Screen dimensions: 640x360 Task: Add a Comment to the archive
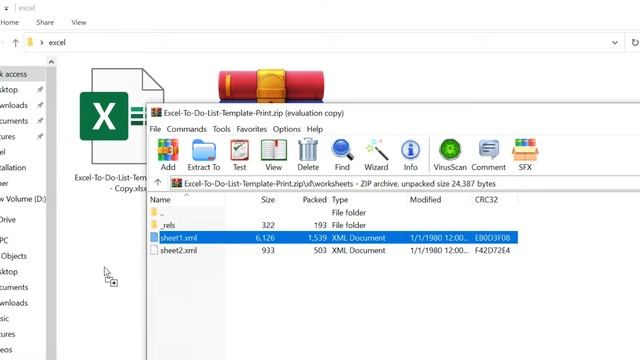coord(488,155)
